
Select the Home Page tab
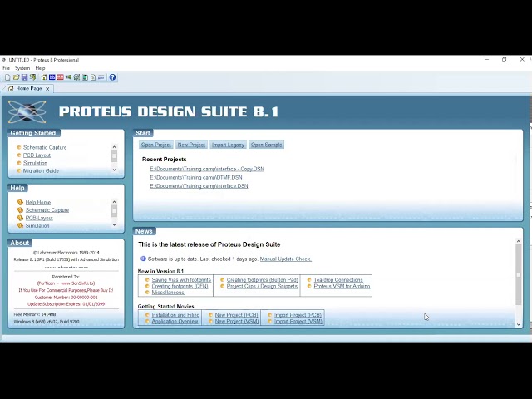coord(29,89)
